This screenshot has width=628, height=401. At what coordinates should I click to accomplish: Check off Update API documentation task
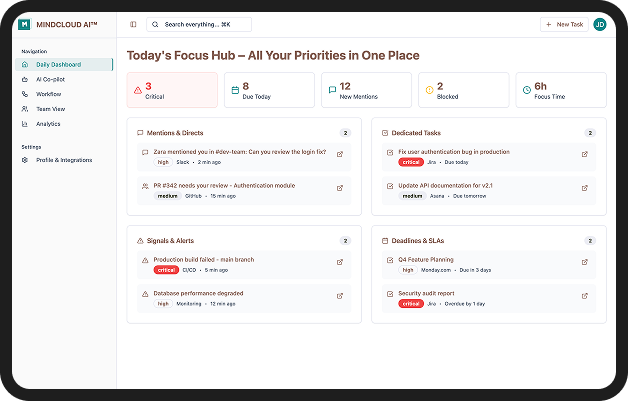point(390,186)
